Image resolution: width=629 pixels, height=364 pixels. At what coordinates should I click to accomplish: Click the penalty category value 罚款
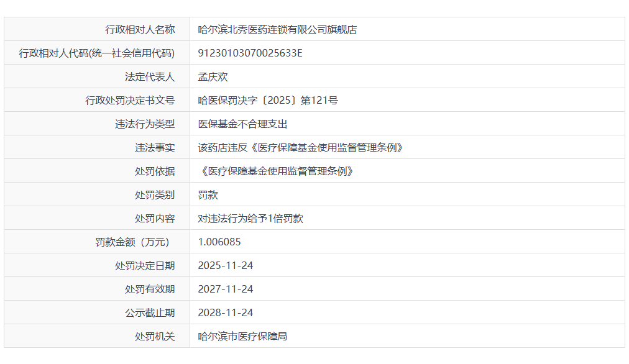208,194
